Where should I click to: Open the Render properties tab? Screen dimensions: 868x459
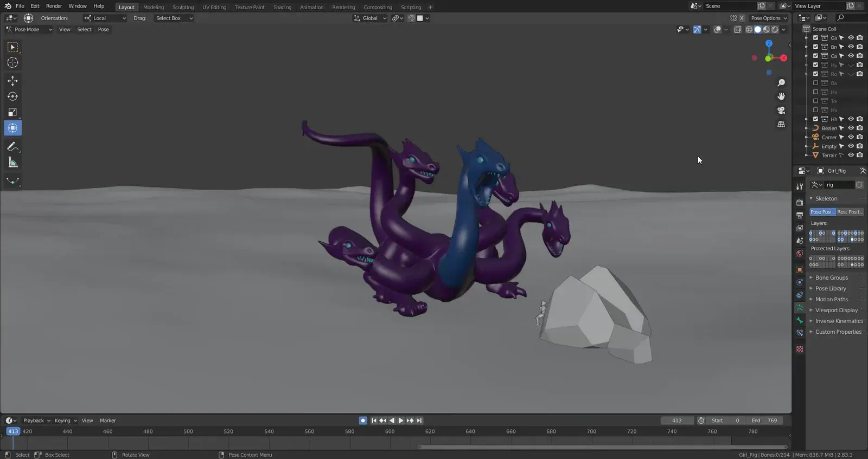pos(800,202)
